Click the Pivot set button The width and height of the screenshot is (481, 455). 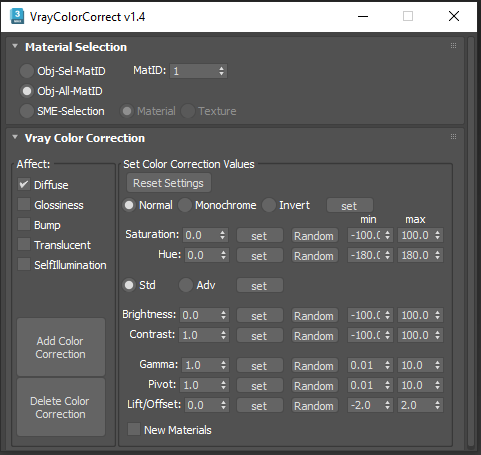click(x=260, y=385)
